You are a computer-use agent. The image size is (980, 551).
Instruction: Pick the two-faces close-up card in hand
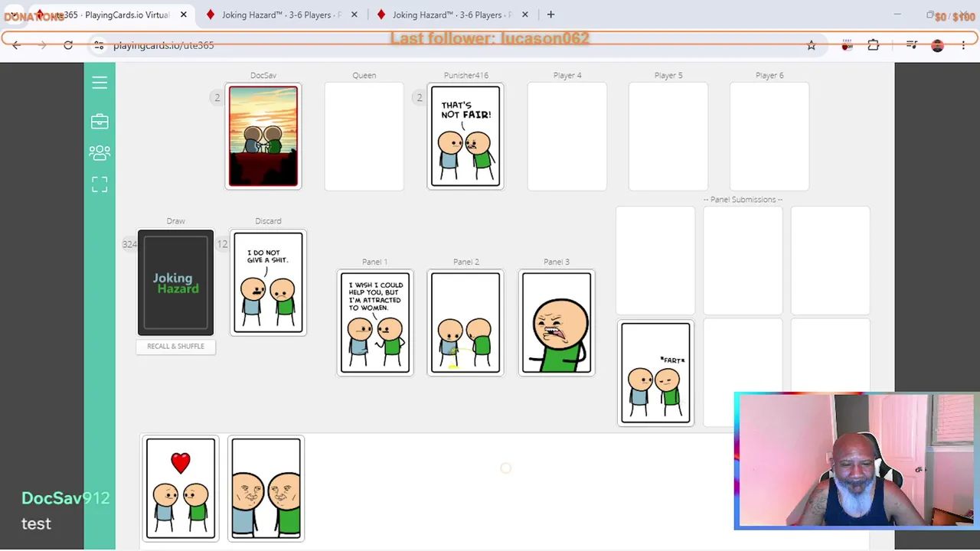click(x=266, y=488)
